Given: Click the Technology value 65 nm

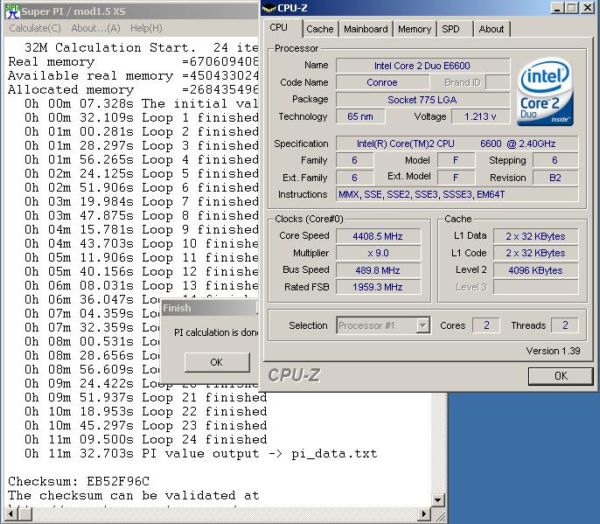Looking at the screenshot, I should point(360,116).
